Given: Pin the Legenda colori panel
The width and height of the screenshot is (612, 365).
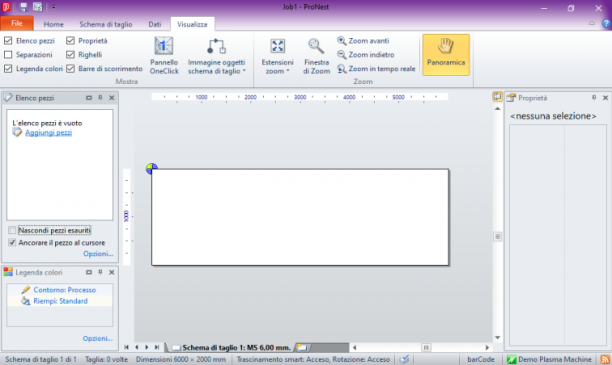Looking at the screenshot, I should coord(100,272).
